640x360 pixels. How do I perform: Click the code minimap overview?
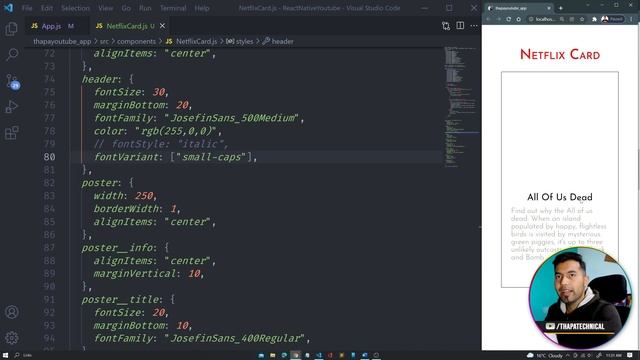tap(461, 107)
